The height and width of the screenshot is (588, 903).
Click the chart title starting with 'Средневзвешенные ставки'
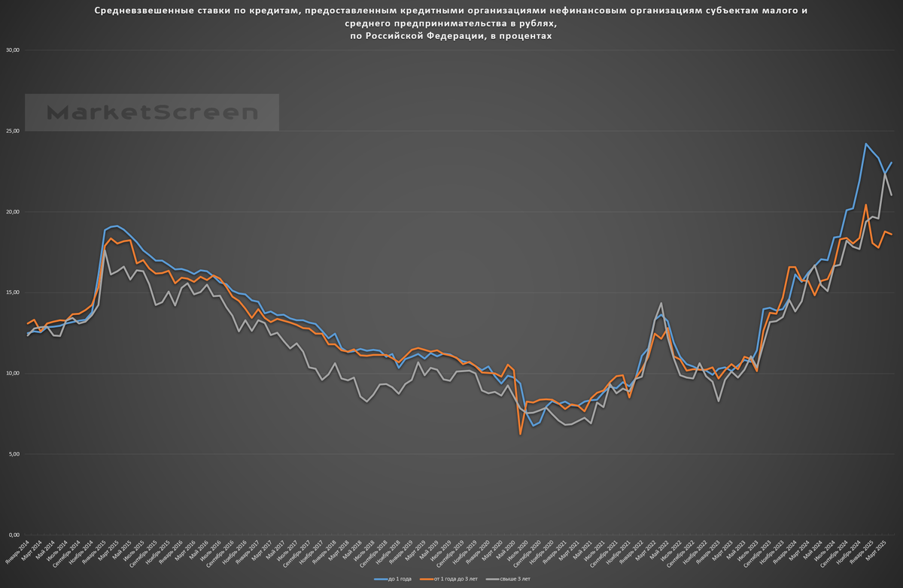451,23
